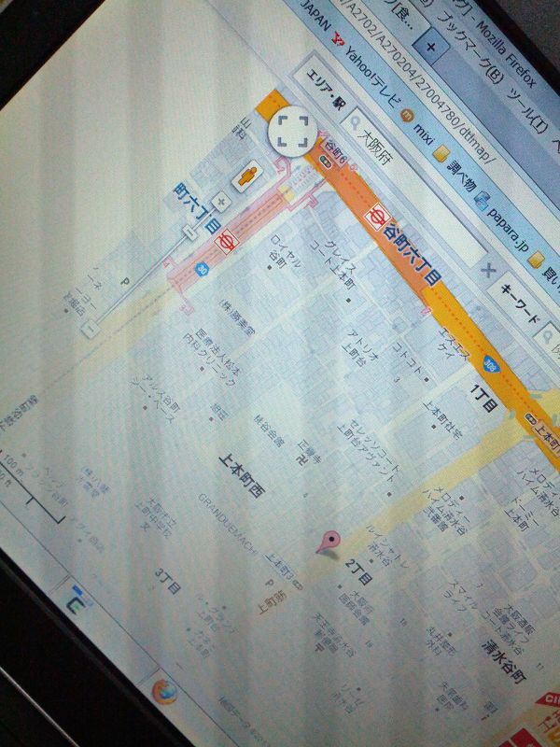Select the pink restaurant location pin
The width and height of the screenshot is (560, 747).
click(x=329, y=543)
